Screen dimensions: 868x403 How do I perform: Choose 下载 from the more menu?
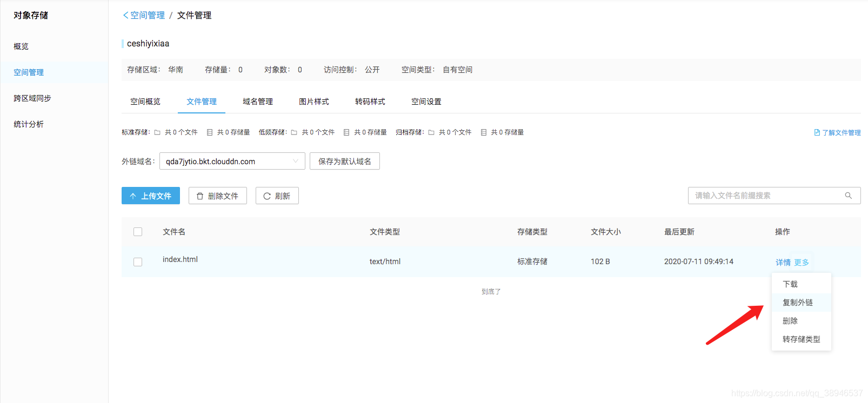pos(802,284)
